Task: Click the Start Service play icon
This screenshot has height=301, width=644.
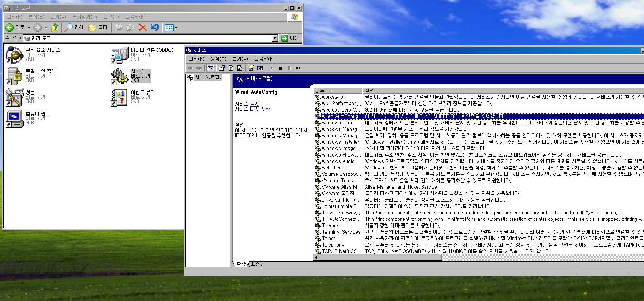Action: [x=272, y=68]
